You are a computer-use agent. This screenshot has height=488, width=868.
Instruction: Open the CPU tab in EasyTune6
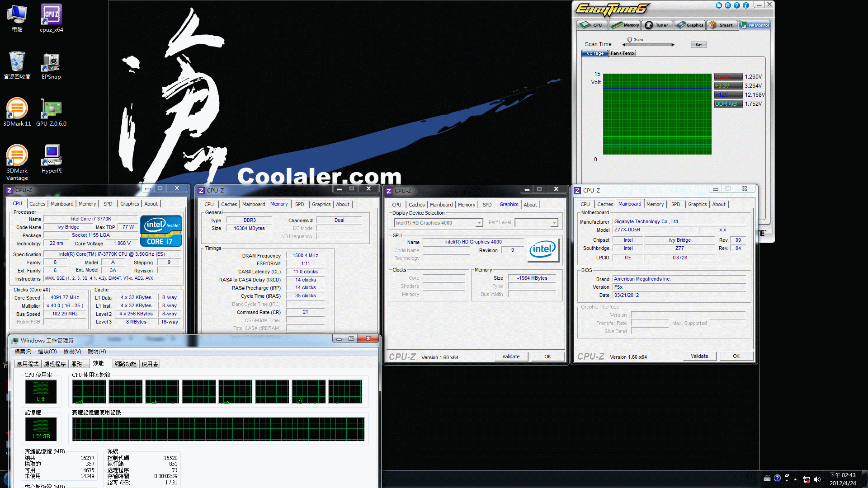click(592, 25)
